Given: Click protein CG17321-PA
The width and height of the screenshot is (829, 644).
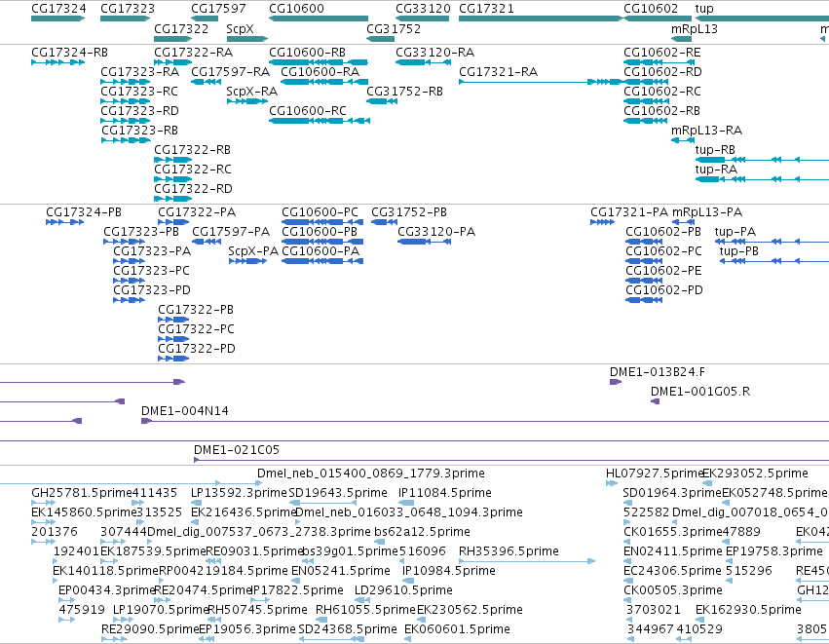Looking at the screenshot, I should click(x=602, y=222).
